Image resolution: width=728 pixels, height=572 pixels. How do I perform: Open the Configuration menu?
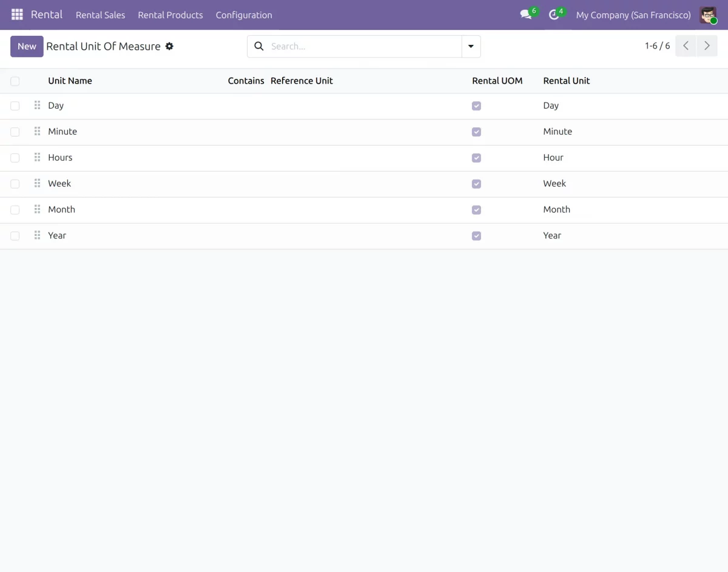[244, 15]
